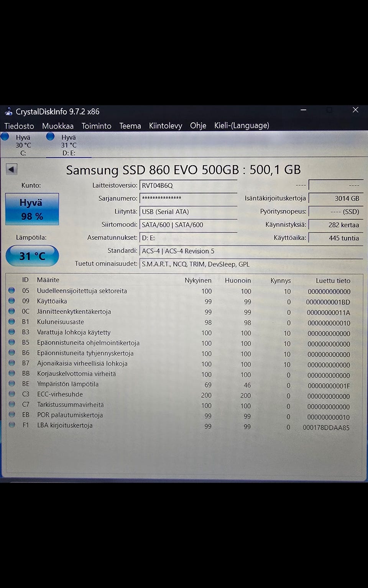Viewport: 368px width, 588px height.
Task: Click raw value 000178DDAA85
Action: coord(326,428)
